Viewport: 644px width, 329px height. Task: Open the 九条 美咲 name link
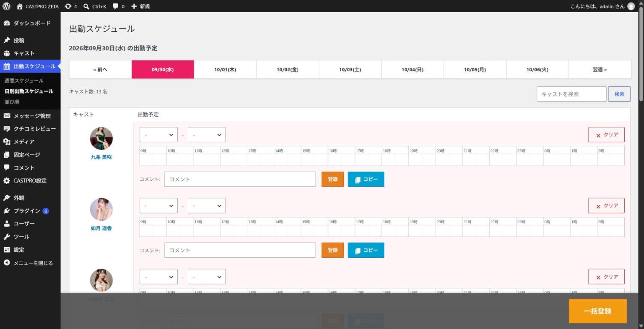[x=101, y=157]
